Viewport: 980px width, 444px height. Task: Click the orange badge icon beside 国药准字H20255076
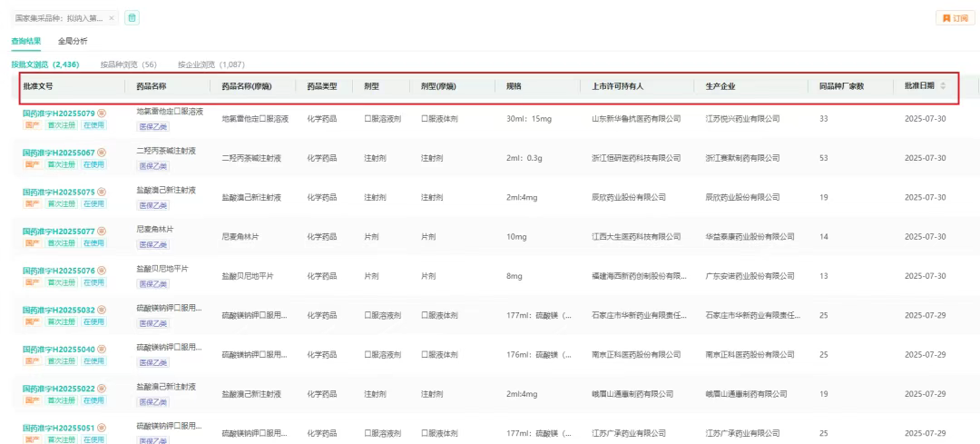[x=102, y=271]
